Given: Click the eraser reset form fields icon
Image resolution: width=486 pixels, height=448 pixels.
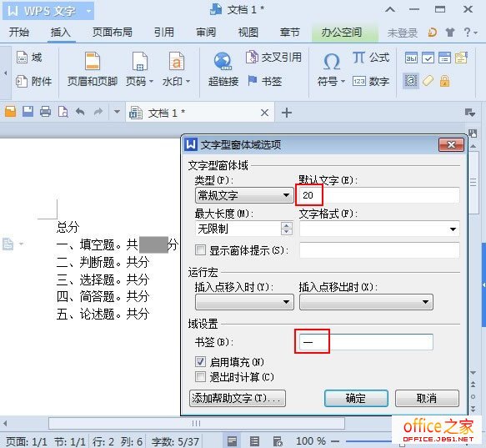Looking at the screenshot, I should click(x=428, y=81).
